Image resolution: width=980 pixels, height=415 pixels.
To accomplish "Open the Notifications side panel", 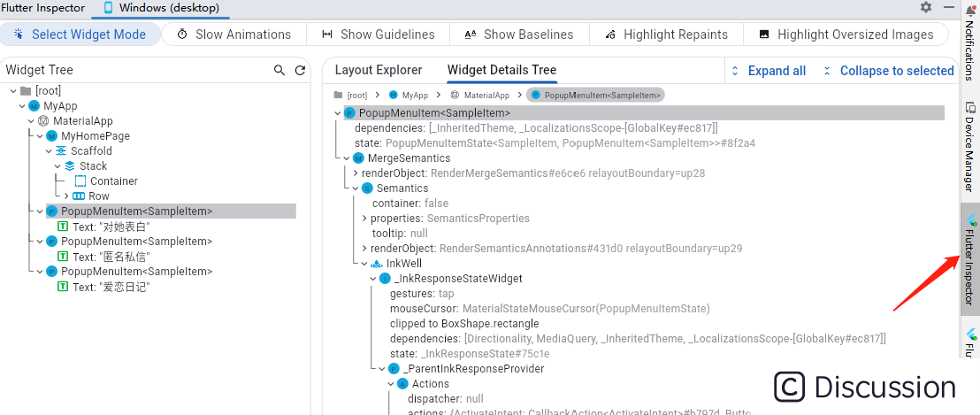I will tap(970, 42).
